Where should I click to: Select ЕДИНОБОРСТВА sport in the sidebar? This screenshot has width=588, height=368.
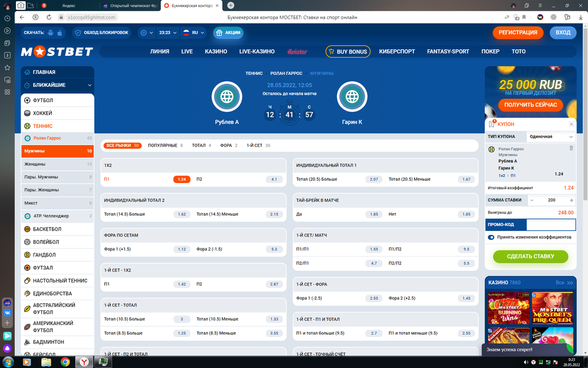coord(58,294)
